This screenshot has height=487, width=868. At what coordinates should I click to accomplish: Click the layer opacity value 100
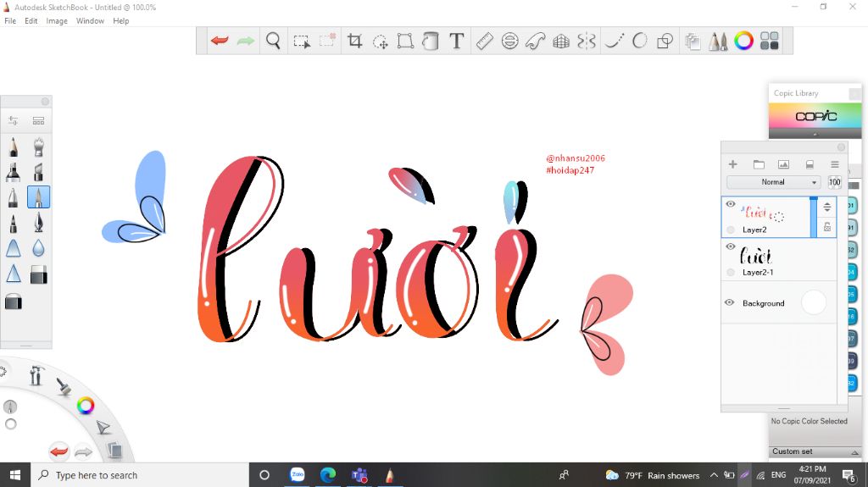834,182
